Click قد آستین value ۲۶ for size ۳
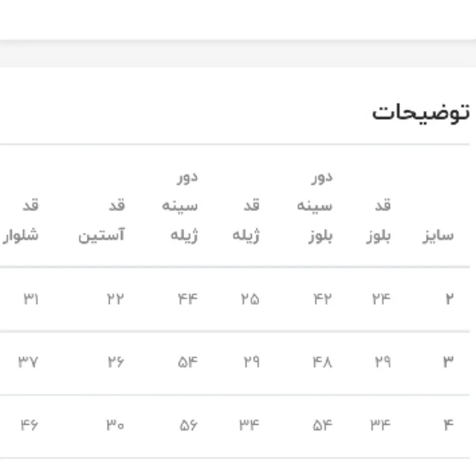This screenshot has width=476, height=476. tap(115, 363)
